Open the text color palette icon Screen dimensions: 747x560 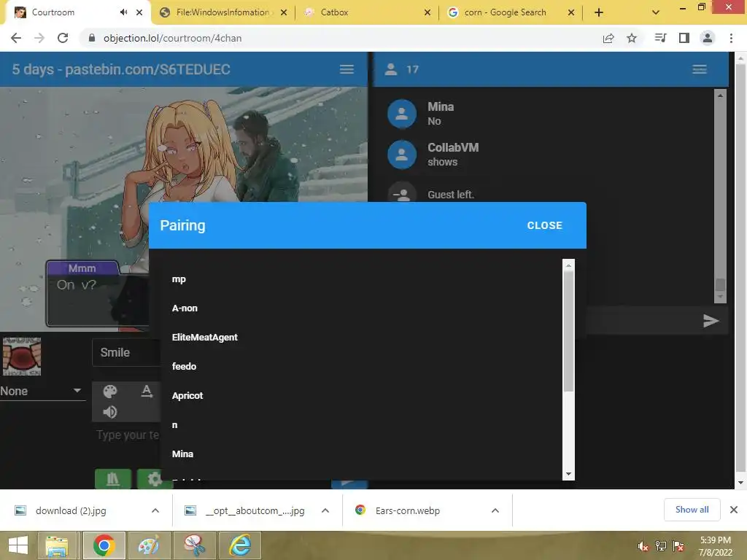point(110,392)
